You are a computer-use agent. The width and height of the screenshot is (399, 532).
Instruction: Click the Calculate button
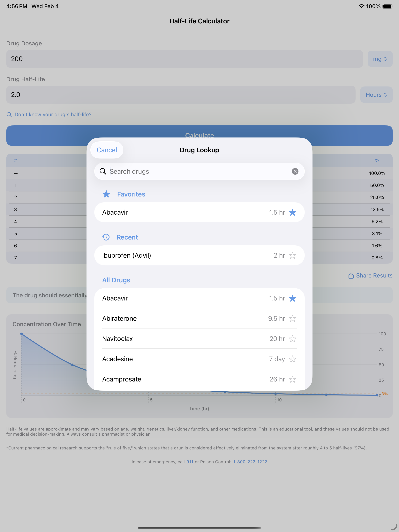coord(199,135)
